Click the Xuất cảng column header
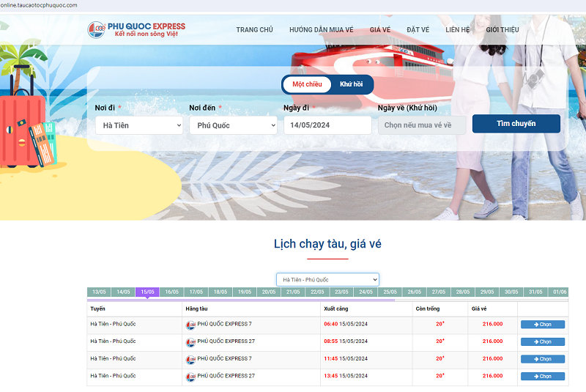The width and height of the screenshot is (586, 392). [336, 308]
